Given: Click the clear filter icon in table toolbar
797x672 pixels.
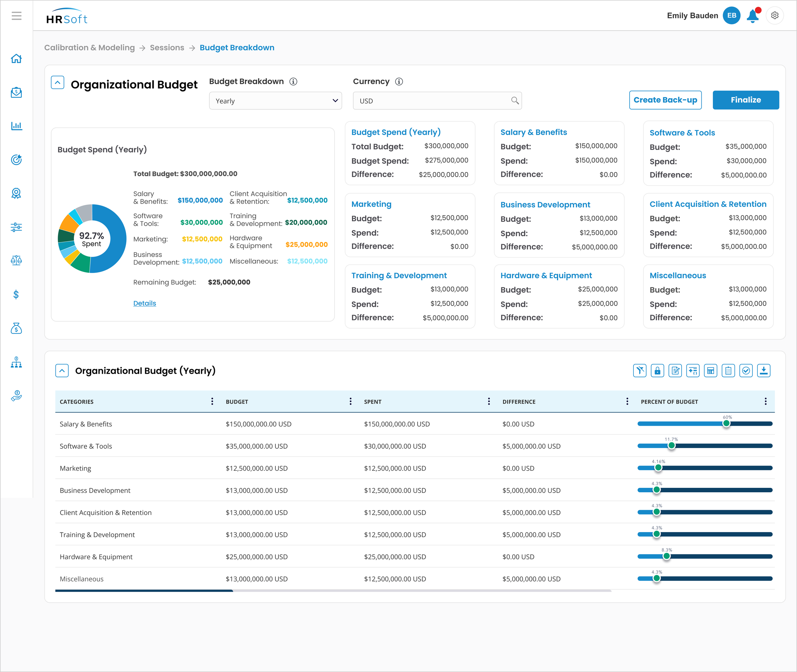Looking at the screenshot, I should coord(640,371).
